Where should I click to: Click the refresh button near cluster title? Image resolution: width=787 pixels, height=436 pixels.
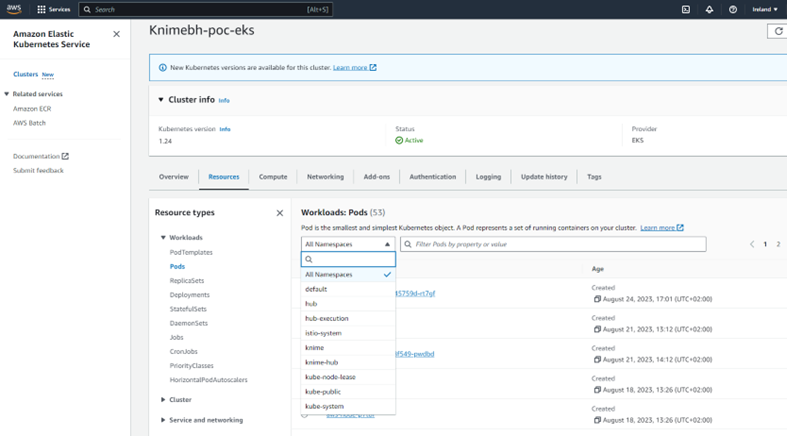tap(778, 31)
